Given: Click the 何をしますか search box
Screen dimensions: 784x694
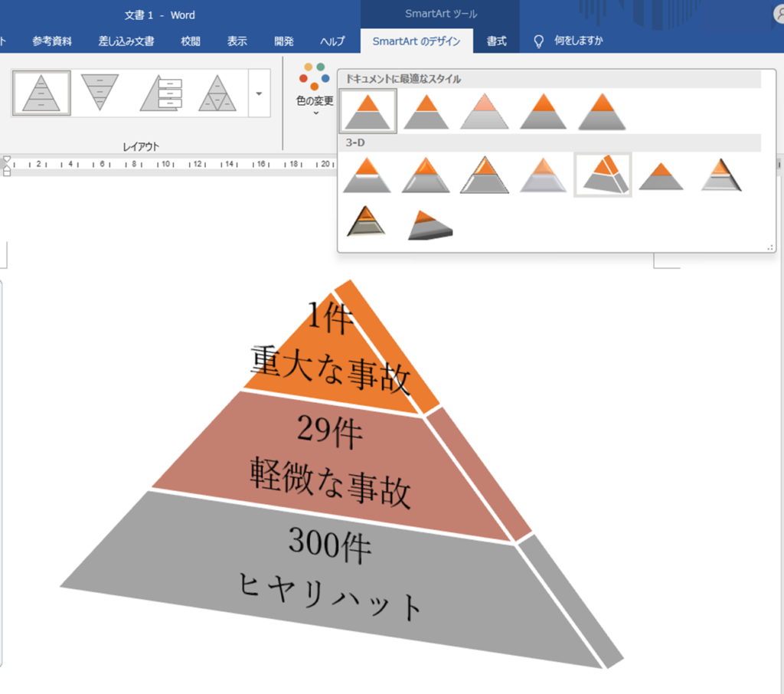Looking at the screenshot, I should click(578, 41).
